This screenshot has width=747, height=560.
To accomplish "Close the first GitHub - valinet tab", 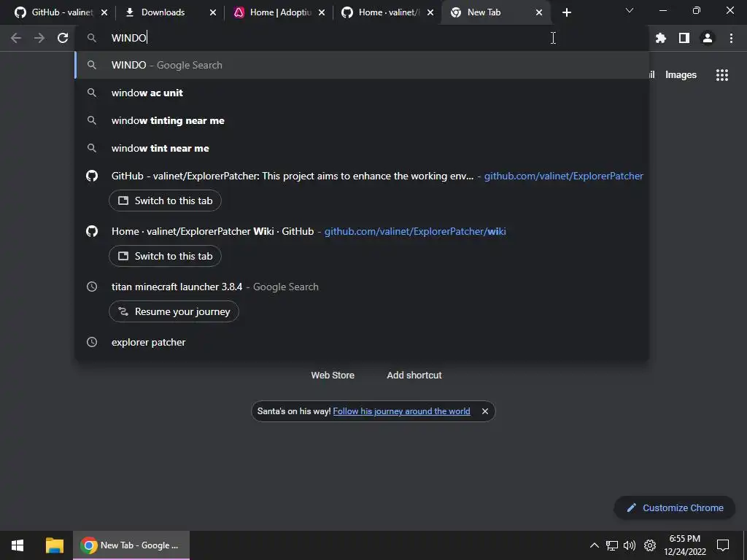I will [104, 12].
